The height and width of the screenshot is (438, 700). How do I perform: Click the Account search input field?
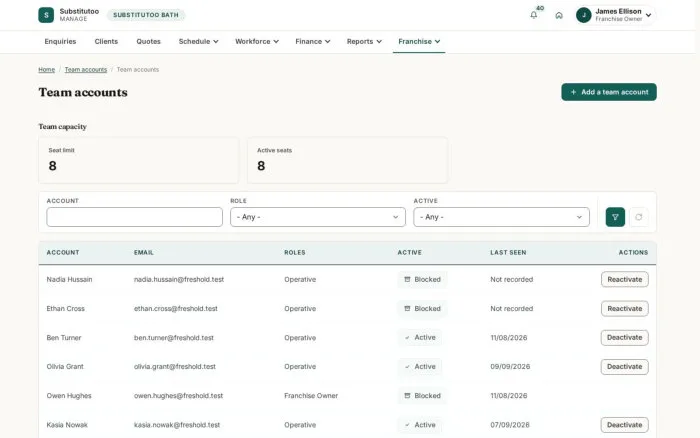click(134, 217)
